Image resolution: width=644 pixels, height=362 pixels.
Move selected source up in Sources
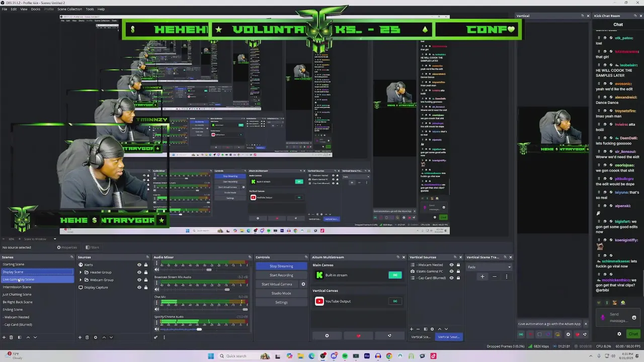pos(104,337)
